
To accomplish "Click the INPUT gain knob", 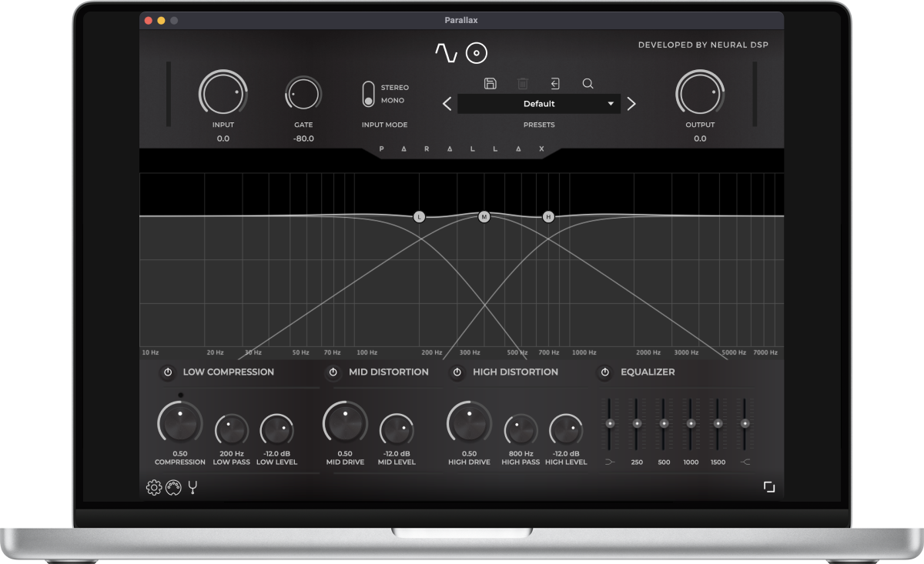I will [223, 93].
